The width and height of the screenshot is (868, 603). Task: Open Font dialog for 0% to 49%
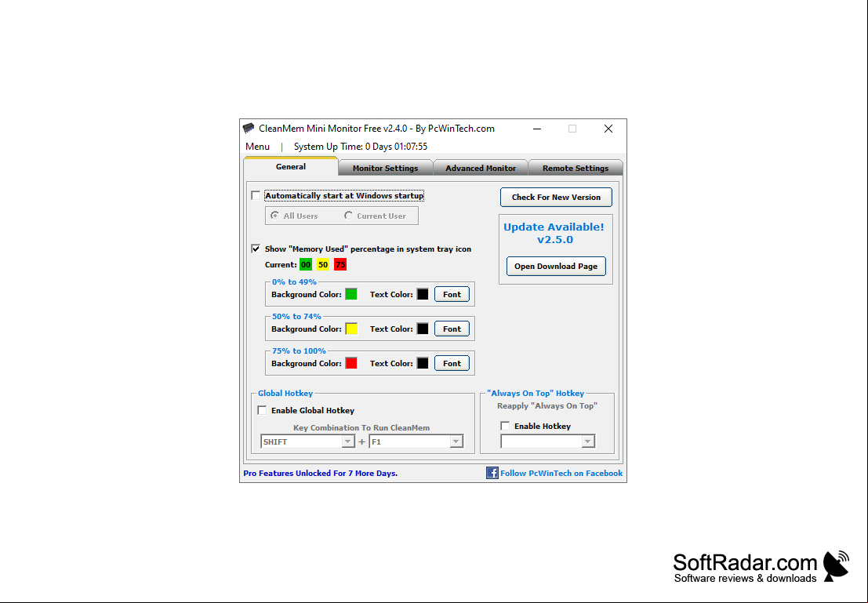click(452, 295)
